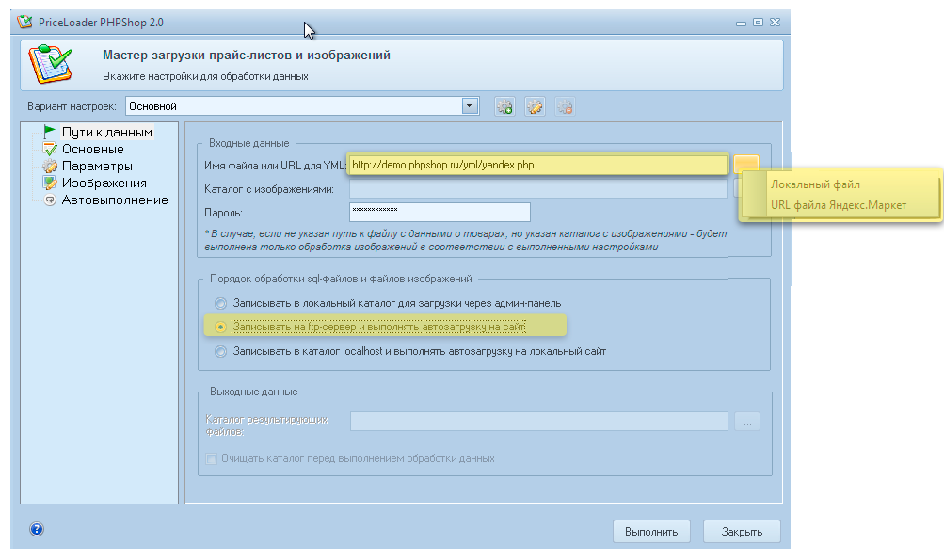Select the Пути к данным tree item
The image size is (944, 560).
coord(107,132)
